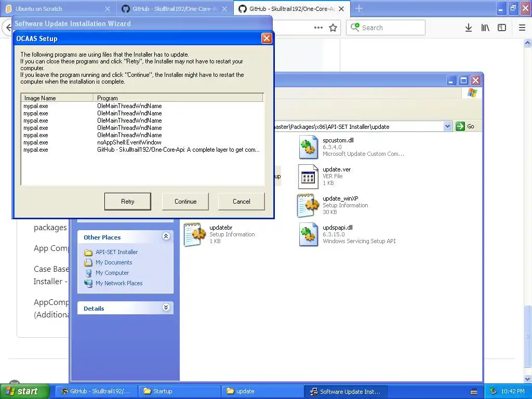
Task: Click the green Go arrow button
Action: (460, 127)
